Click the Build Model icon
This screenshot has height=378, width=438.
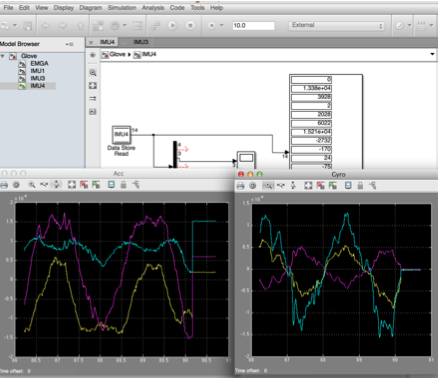coord(421,25)
